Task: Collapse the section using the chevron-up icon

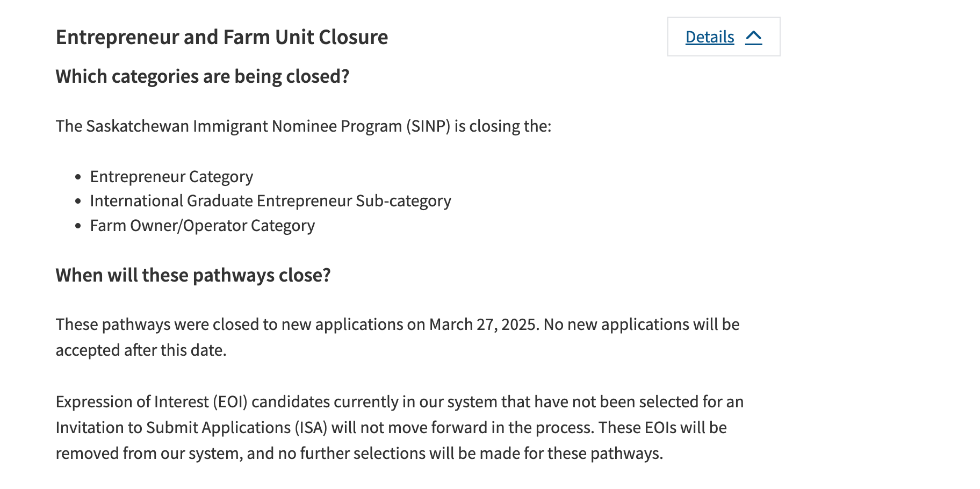Action: 754,37
